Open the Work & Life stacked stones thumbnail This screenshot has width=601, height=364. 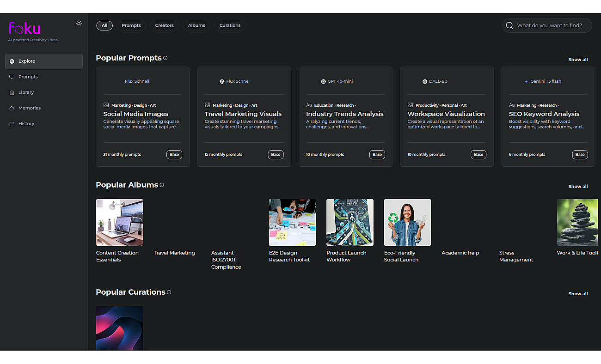[577, 222]
